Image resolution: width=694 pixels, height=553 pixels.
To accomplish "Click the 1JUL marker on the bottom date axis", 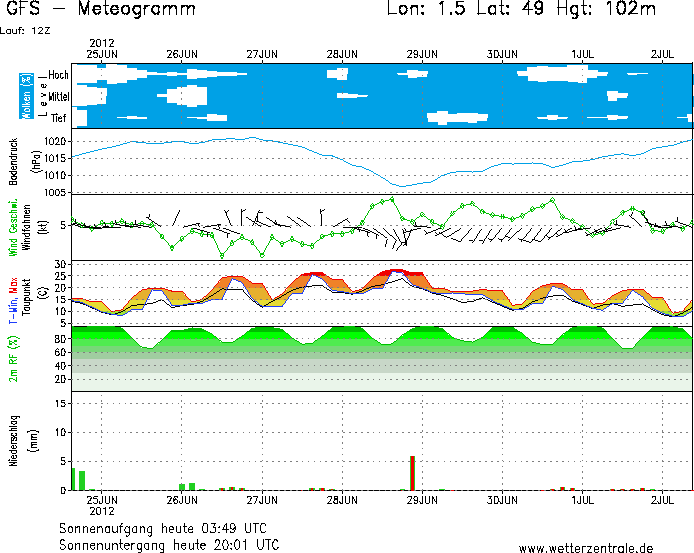I will (x=582, y=498).
